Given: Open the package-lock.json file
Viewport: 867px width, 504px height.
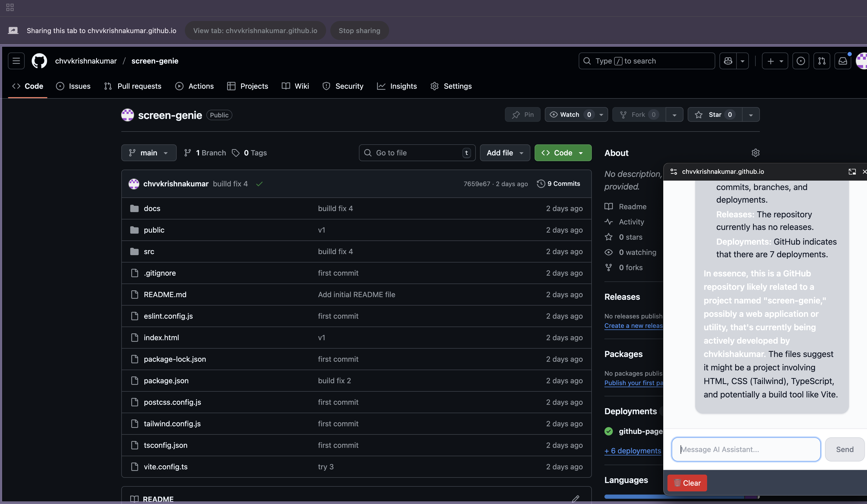Looking at the screenshot, I should pos(175,359).
